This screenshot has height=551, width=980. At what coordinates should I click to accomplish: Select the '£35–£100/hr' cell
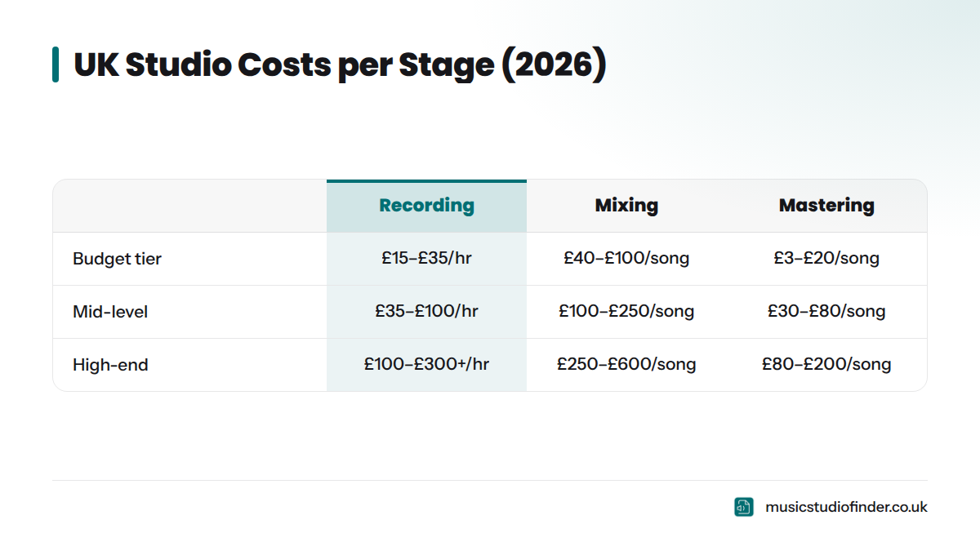tap(426, 312)
